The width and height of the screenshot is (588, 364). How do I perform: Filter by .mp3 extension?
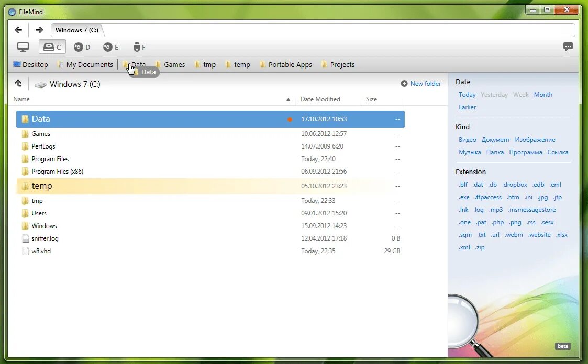(496, 210)
